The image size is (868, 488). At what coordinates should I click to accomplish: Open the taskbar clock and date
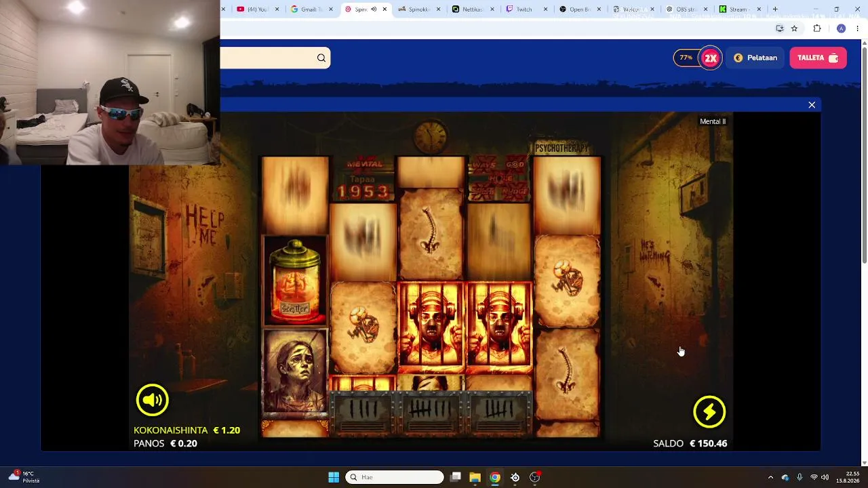(x=849, y=477)
